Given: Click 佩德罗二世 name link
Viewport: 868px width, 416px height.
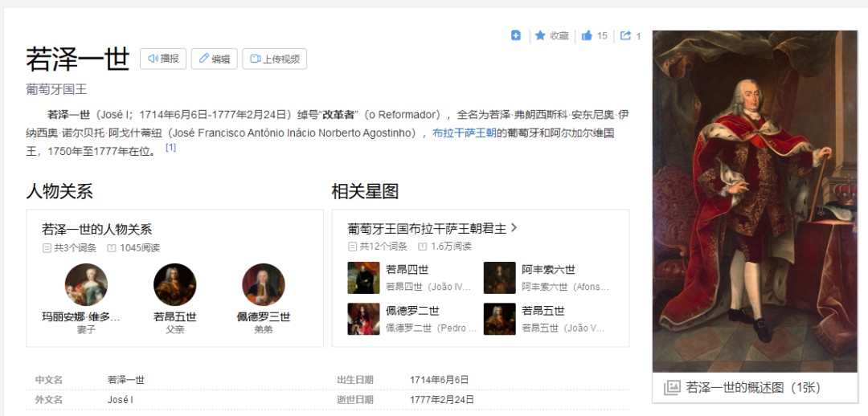Looking at the screenshot, I should tap(412, 311).
